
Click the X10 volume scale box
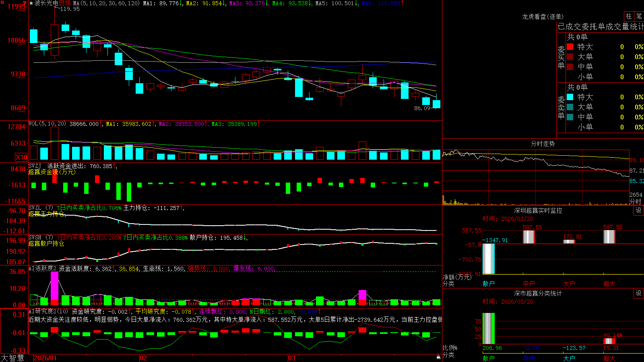tap(21, 157)
